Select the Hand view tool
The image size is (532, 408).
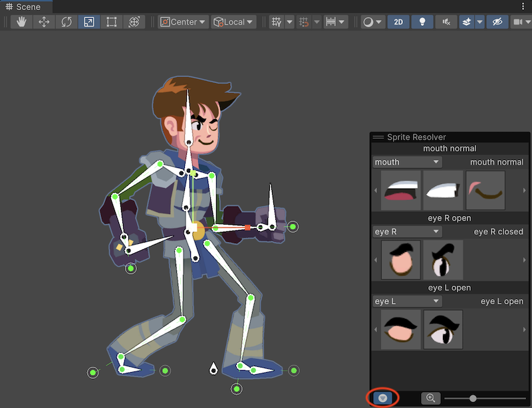pos(22,22)
